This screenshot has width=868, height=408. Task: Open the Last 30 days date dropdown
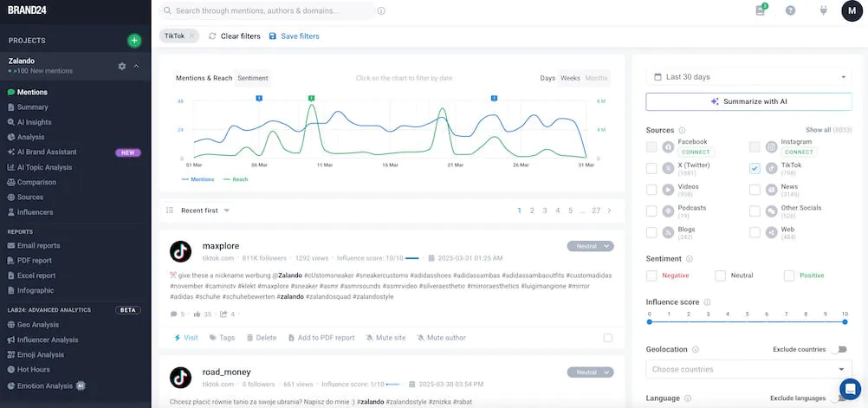(749, 77)
